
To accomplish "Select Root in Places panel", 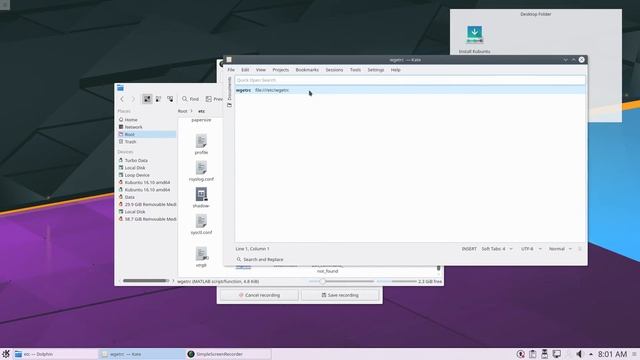I will 147,134.
